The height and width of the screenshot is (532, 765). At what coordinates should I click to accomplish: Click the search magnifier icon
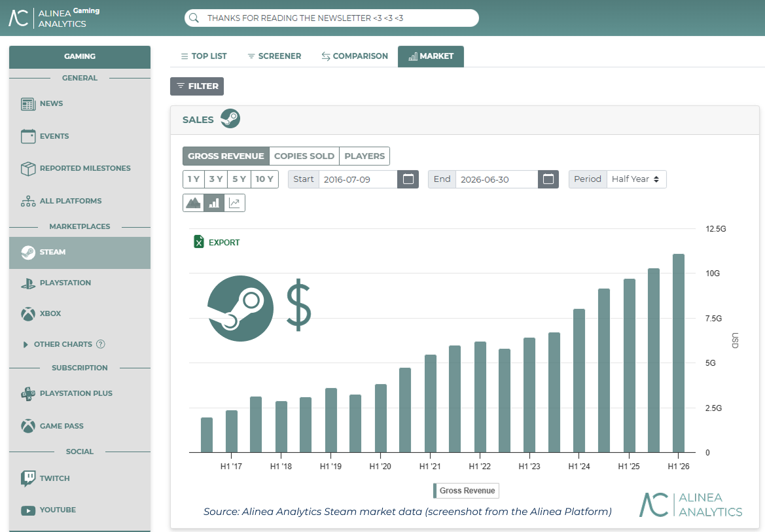pyautogui.click(x=194, y=18)
